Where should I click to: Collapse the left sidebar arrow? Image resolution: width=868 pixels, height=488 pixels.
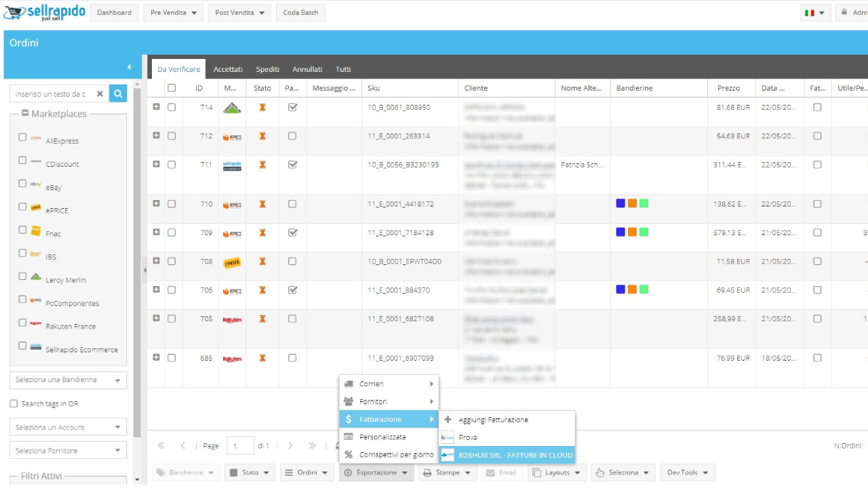(129, 67)
